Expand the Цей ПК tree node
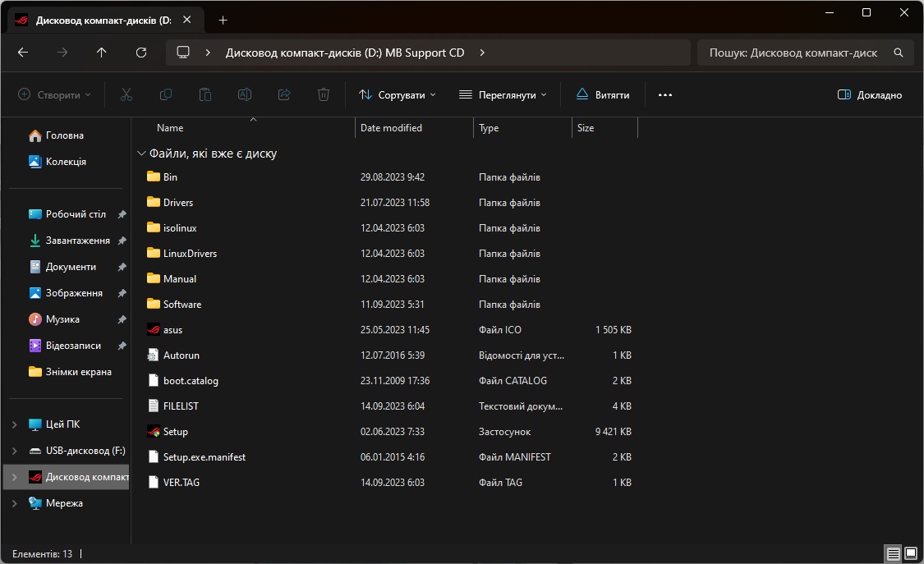 pos(14,424)
